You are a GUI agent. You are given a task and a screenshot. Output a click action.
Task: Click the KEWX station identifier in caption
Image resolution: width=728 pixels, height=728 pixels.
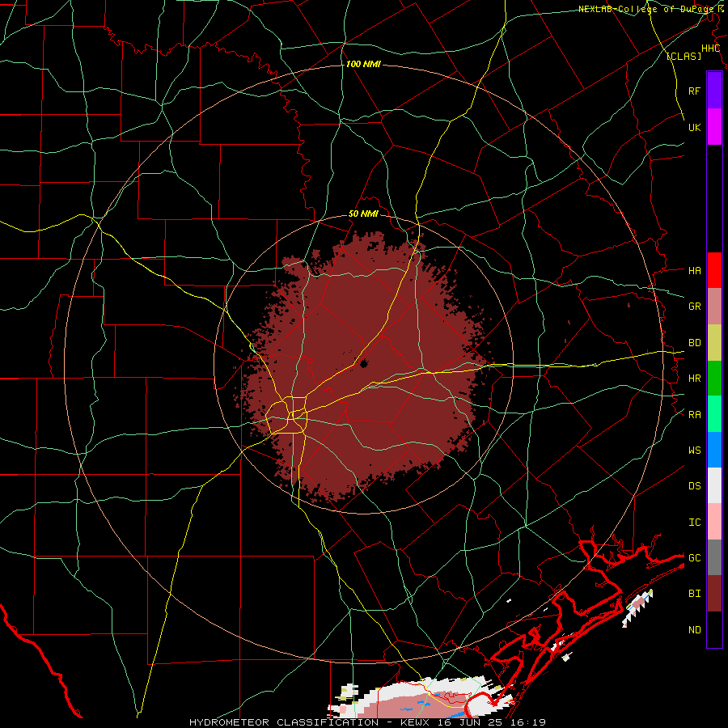(x=415, y=722)
